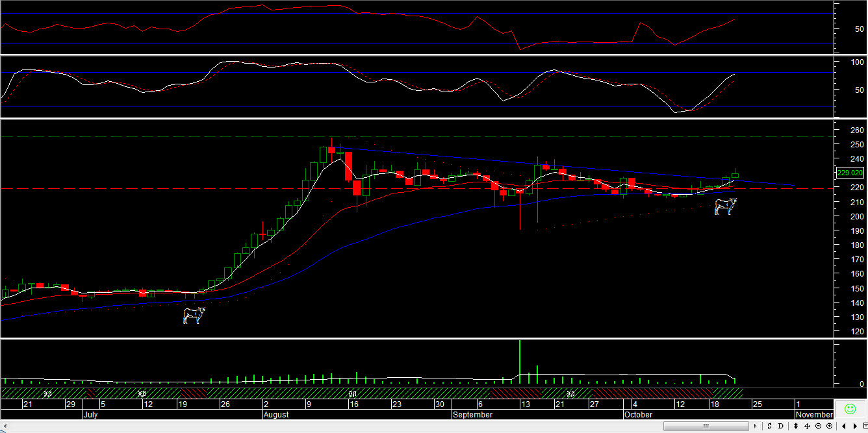Click the bull signal icon near July
The width and height of the screenshot is (868, 433).
point(194,315)
